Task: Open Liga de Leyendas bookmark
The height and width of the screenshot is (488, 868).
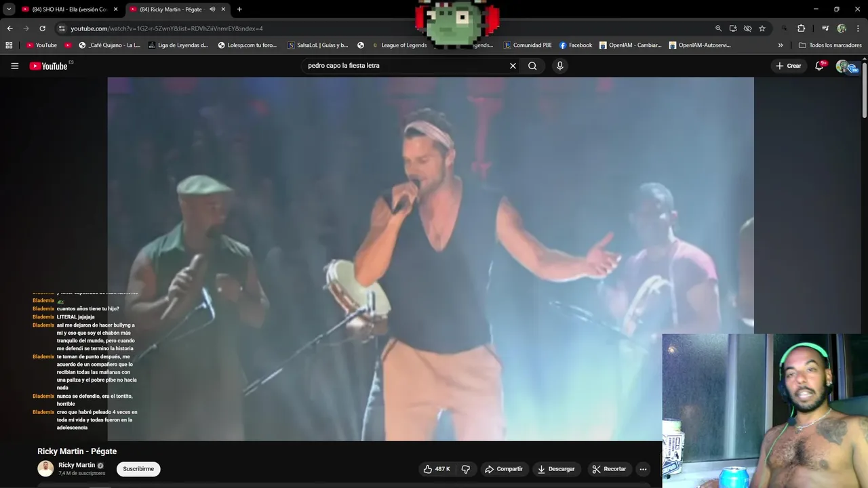Action: (x=178, y=45)
